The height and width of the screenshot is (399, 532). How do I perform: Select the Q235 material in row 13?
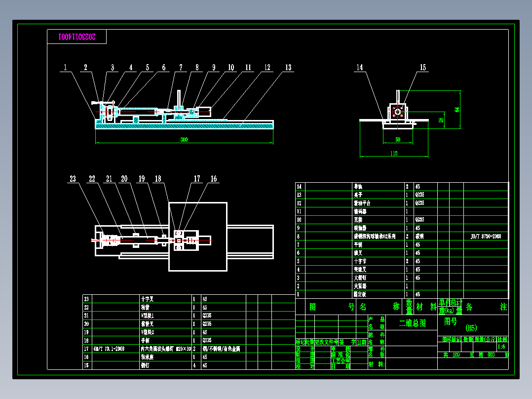pos(419,195)
